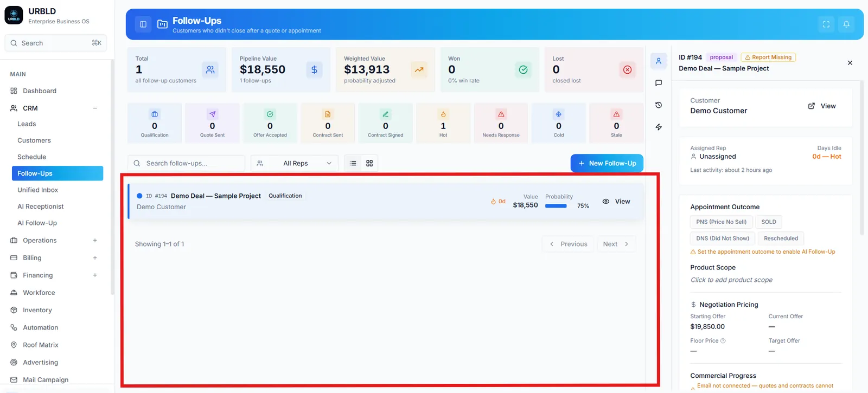The width and height of the screenshot is (868, 393).
Task: Open the All Reps dropdown
Action: coord(295,163)
